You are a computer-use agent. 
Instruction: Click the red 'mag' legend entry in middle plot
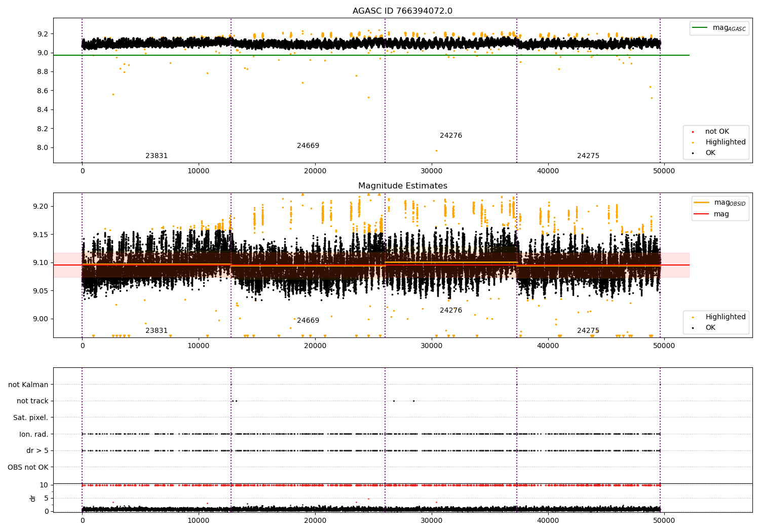tap(720, 214)
